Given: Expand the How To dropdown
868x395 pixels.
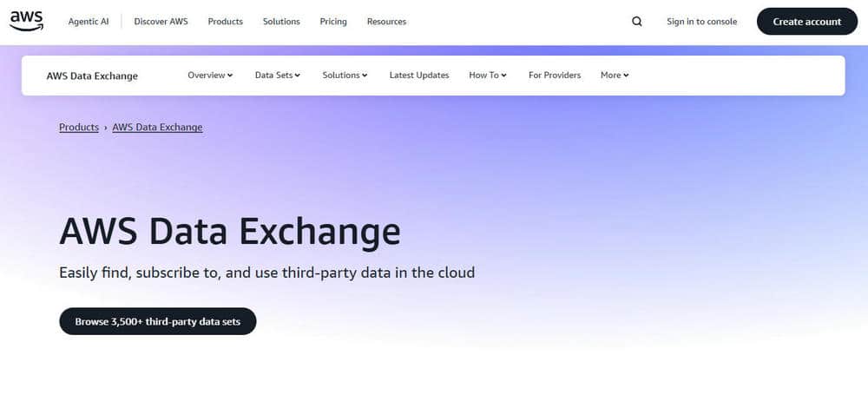Looking at the screenshot, I should [x=488, y=76].
